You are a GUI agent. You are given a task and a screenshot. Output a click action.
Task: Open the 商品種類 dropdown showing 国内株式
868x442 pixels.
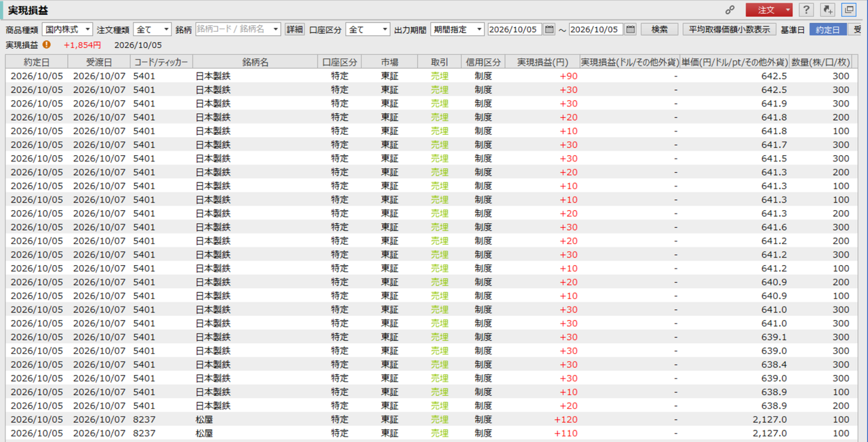(x=67, y=29)
